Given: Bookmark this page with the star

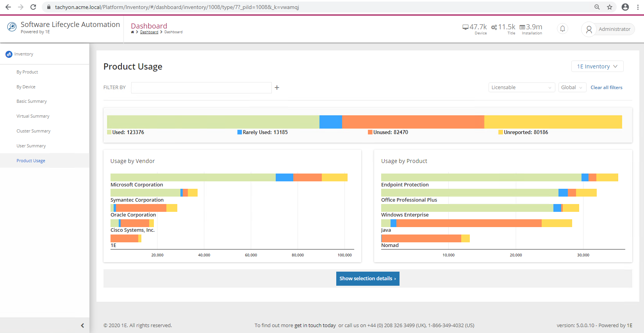Looking at the screenshot, I should point(610,7).
